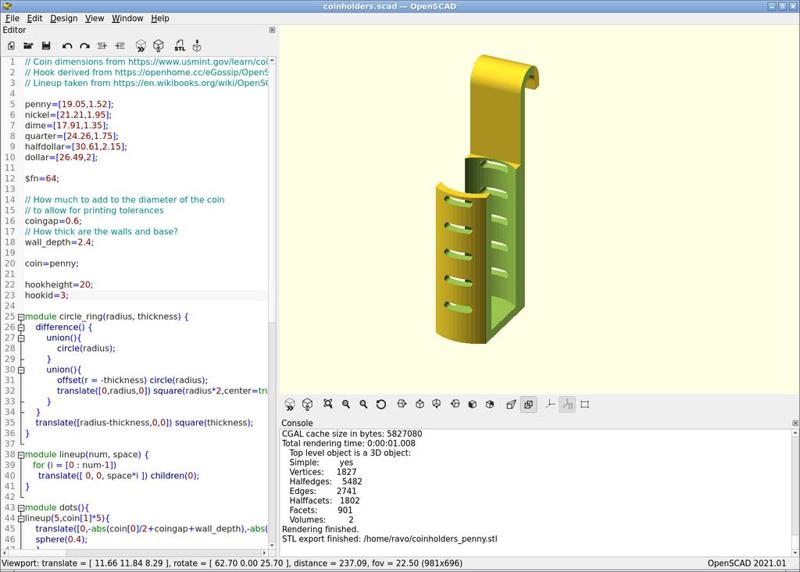Click the 'STL export finished' console message
800x572 pixels.
390,539
